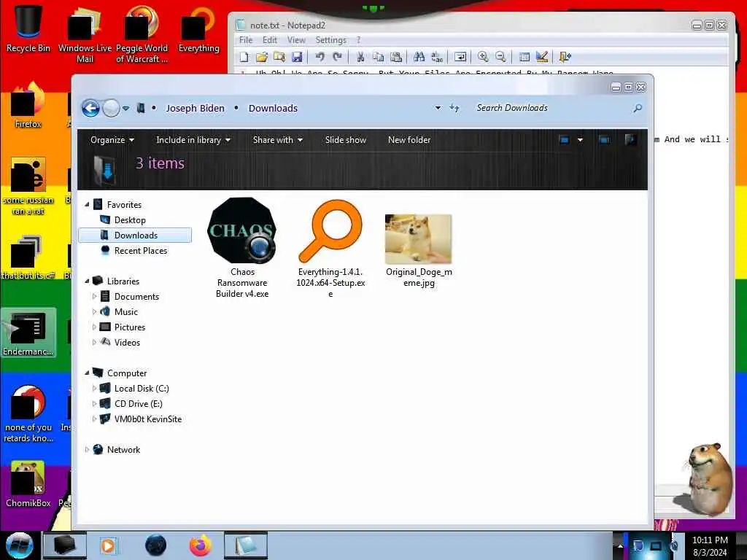The width and height of the screenshot is (747, 560).
Task: Open the address bar history dropdown arrow
Action: click(x=438, y=108)
